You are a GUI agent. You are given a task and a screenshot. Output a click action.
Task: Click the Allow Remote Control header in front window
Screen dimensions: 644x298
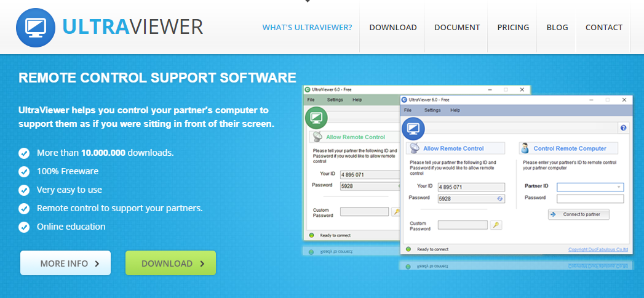[456, 148]
